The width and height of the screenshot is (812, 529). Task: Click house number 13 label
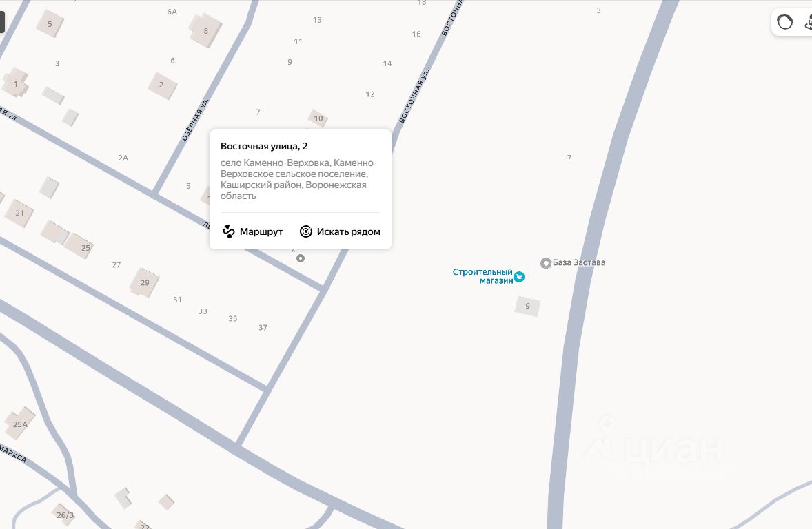tap(318, 20)
